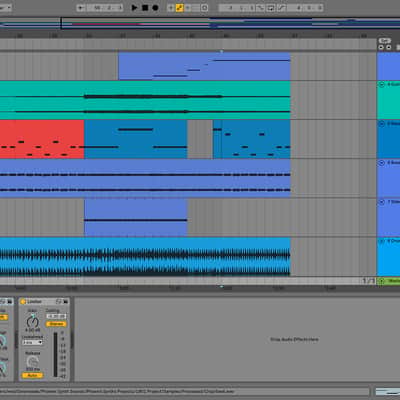This screenshot has height=400, width=400.
Task: Start playback with the Play button
Action: coord(134,7)
